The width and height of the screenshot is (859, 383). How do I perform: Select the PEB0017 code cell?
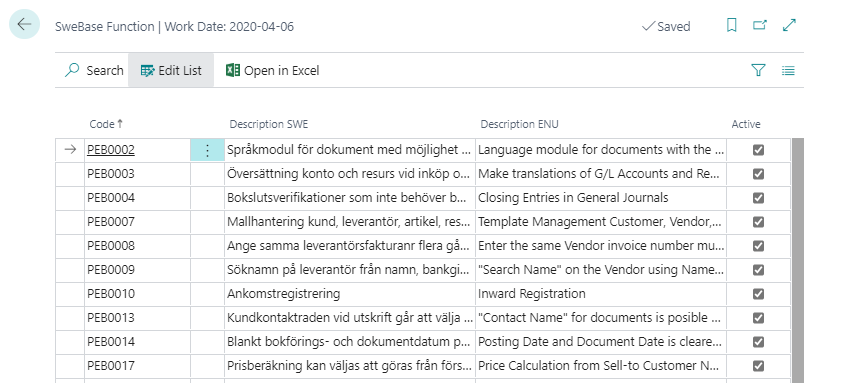[138, 366]
